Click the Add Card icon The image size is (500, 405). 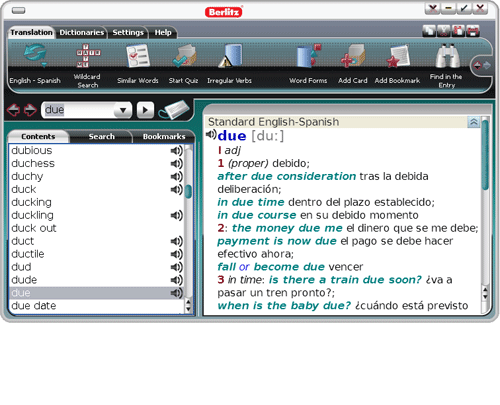[x=353, y=56]
